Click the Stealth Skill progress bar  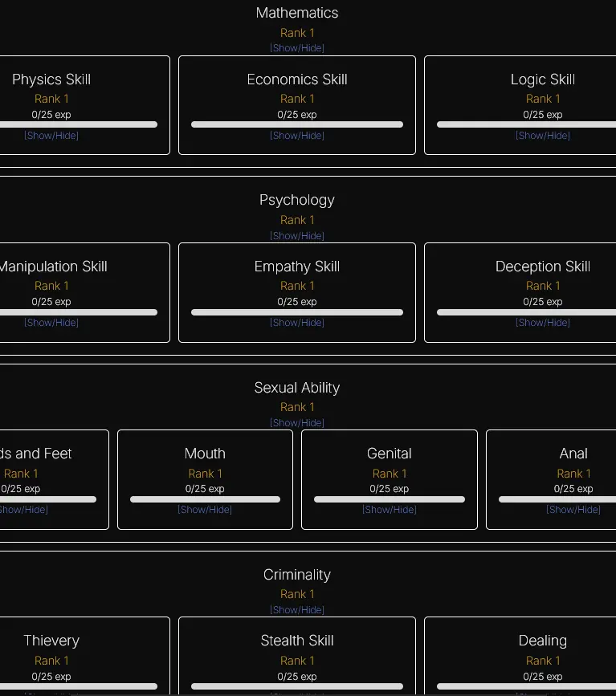pyautogui.click(x=296, y=686)
